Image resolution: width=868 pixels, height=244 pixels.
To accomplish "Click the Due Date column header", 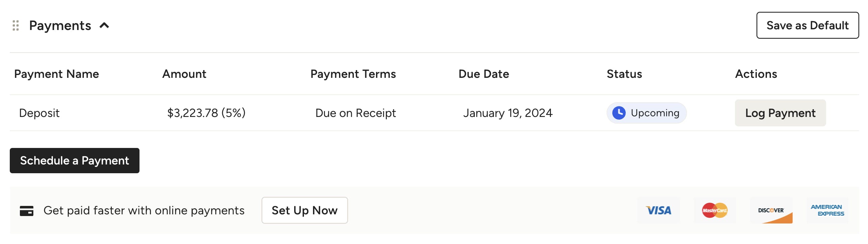I will tap(484, 74).
